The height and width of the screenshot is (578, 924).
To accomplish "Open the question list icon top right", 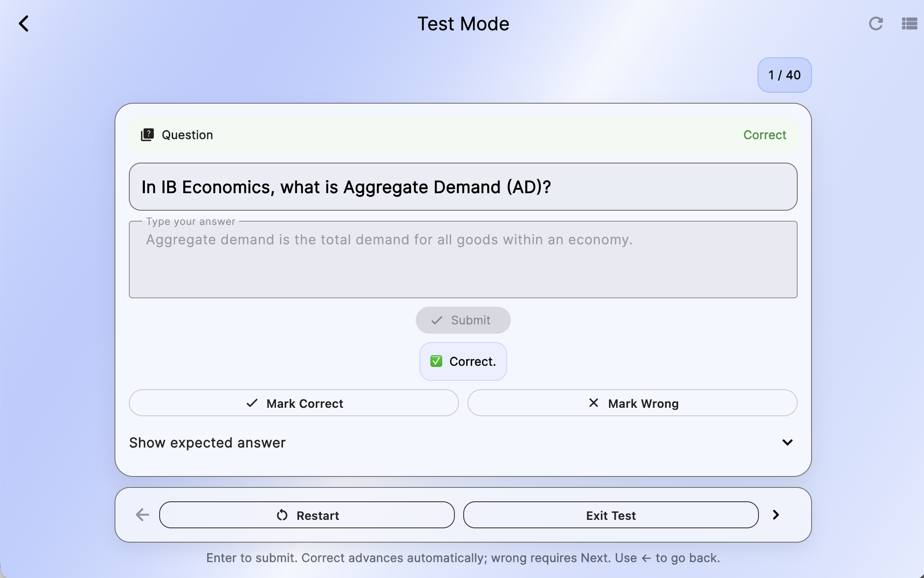I will (909, 24).
